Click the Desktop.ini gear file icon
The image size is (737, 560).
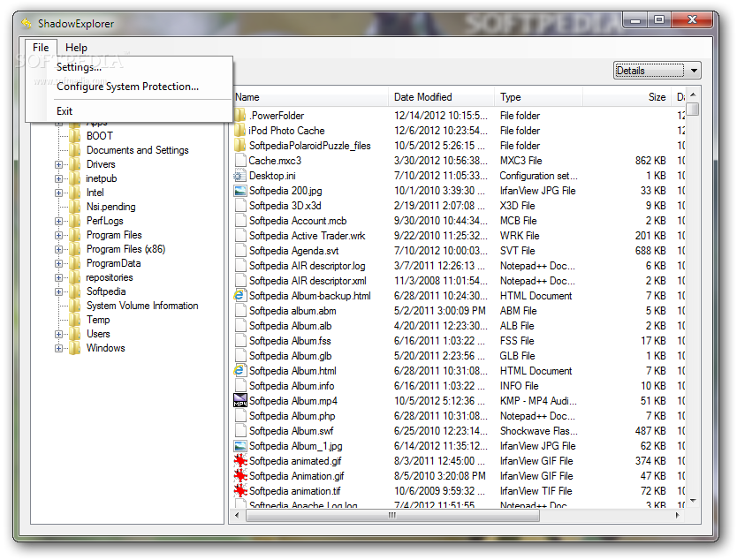(239, 176)
